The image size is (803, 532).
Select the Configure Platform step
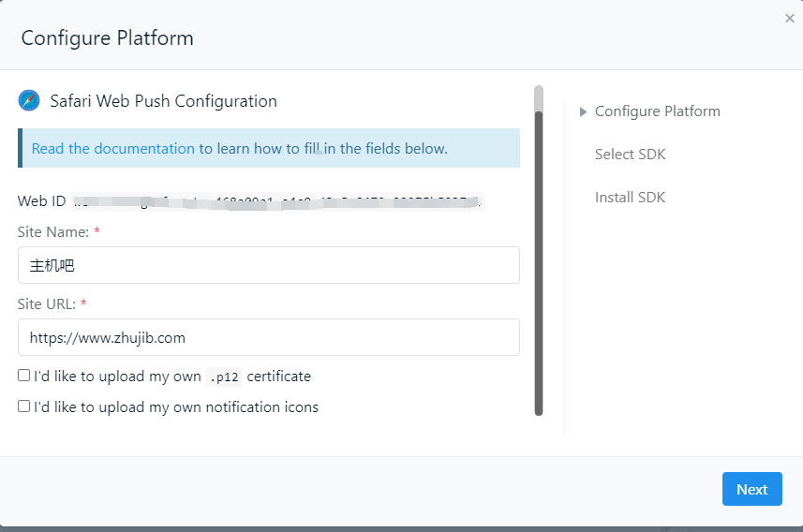[x=657, y=111]
